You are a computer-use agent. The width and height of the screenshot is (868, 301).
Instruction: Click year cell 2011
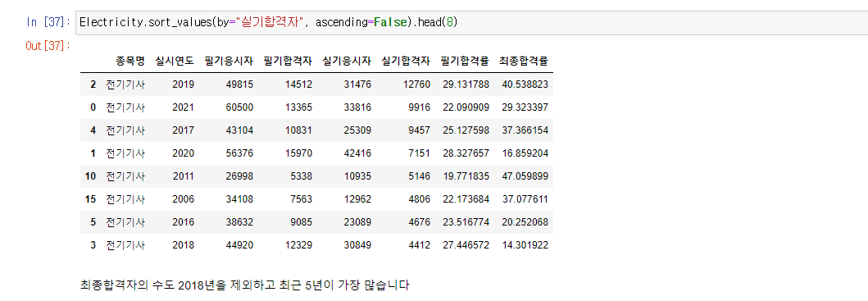[x=184, y=176]
